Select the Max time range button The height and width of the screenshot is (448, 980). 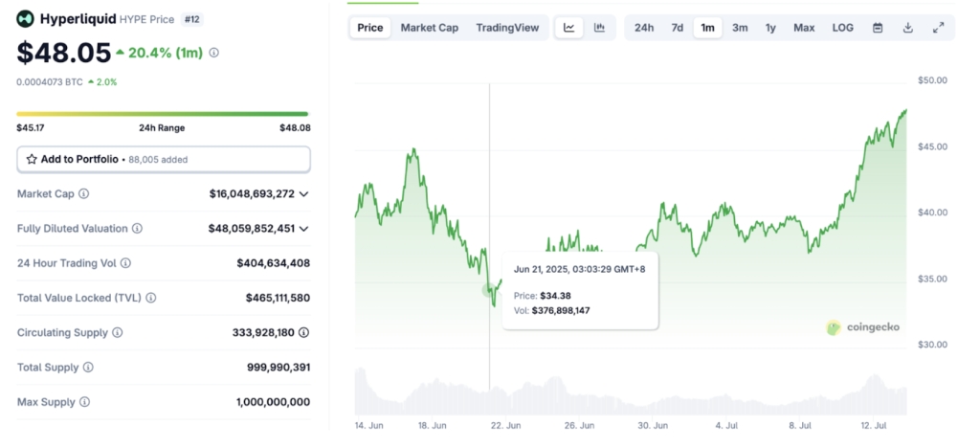click(x=804, y=28)
